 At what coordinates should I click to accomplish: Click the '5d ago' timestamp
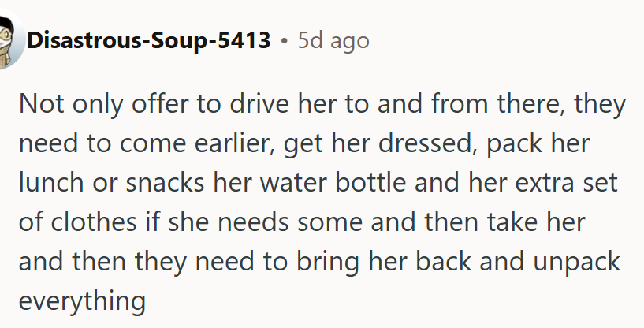333,40
